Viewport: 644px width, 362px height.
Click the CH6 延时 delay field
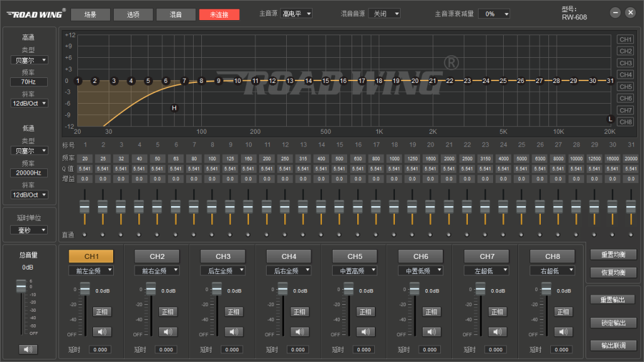pyautogui.click(x=430, y=349)
